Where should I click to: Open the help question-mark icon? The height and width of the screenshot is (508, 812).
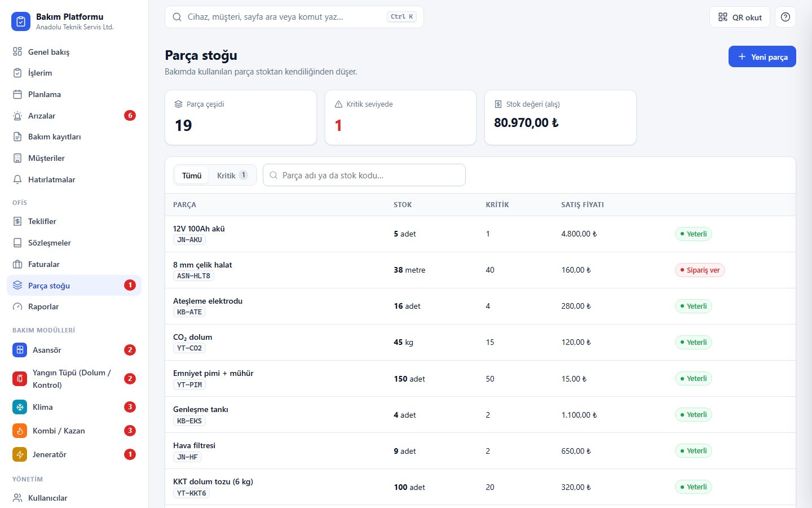785,17
